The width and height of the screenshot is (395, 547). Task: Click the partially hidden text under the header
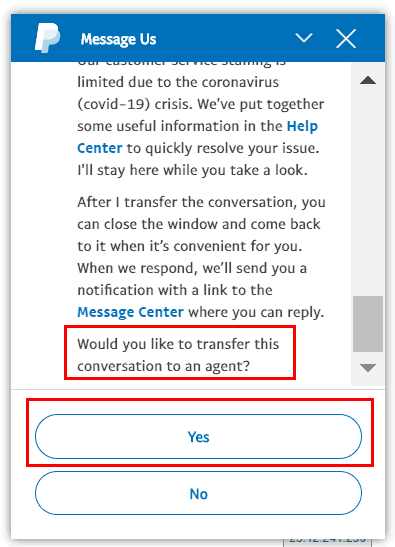pyautogui.click(x=181, y=64)
